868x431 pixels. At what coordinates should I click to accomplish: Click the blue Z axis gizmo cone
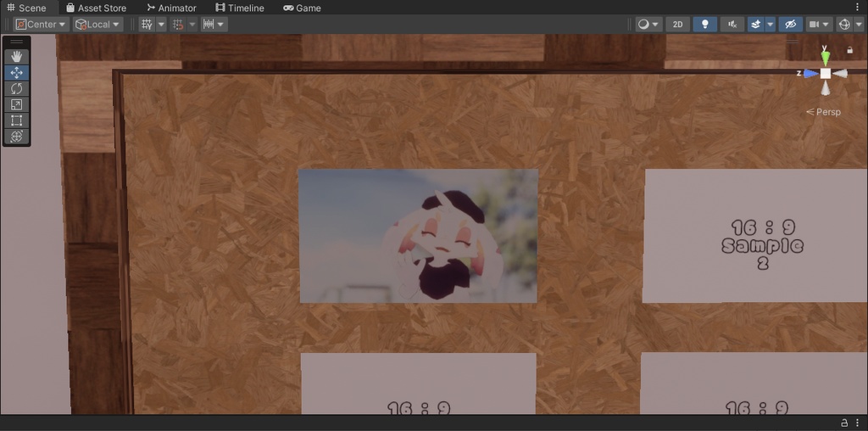[x=811, y=73]
